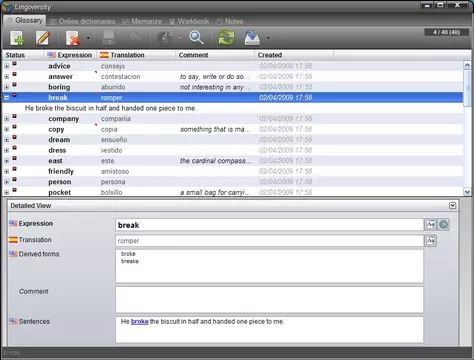Click the globe icon beside Expression field
The width and height of the screenshot is (474, 360).
tap(443, 225)
